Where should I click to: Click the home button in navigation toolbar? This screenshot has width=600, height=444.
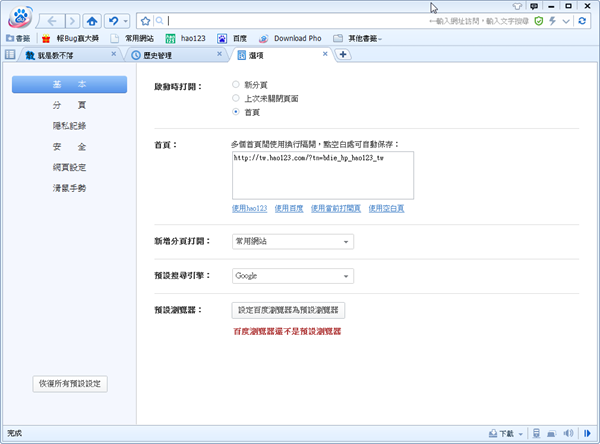93,20
